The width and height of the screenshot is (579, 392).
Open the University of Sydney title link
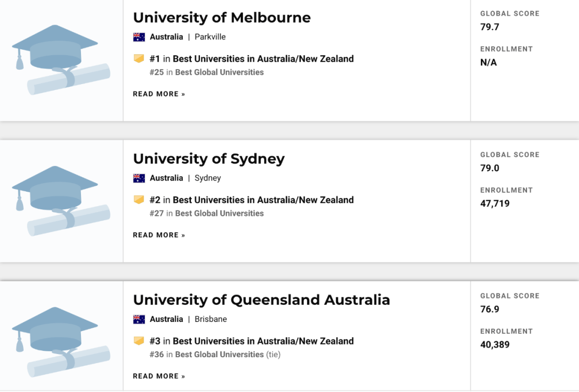pos(209,159)
